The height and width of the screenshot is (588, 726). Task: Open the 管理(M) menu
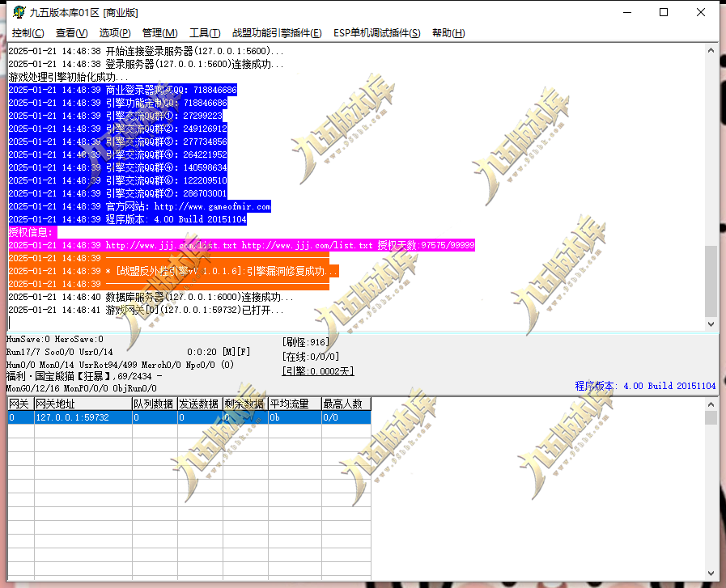click(159, 33)
